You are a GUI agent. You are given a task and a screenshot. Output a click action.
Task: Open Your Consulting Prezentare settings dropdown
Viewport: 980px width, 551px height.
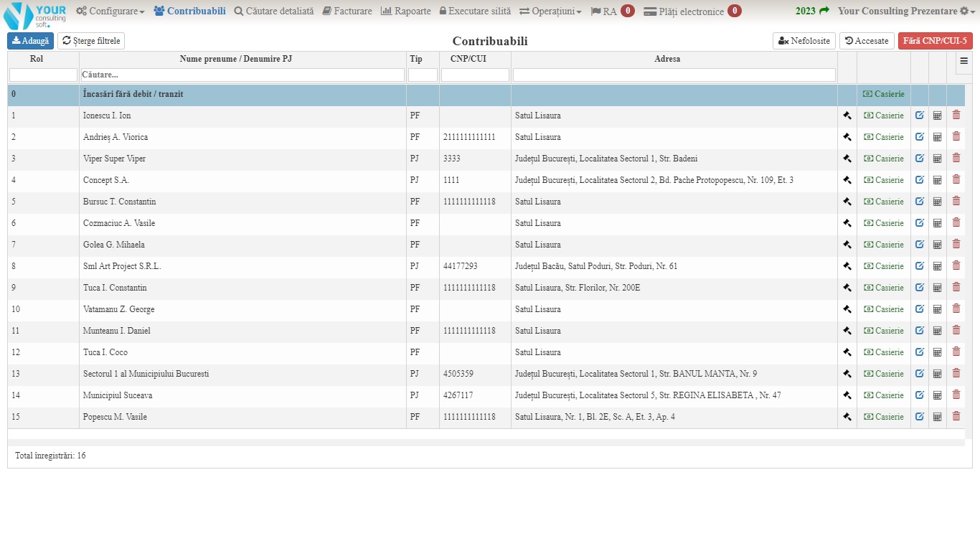point(907,11)
